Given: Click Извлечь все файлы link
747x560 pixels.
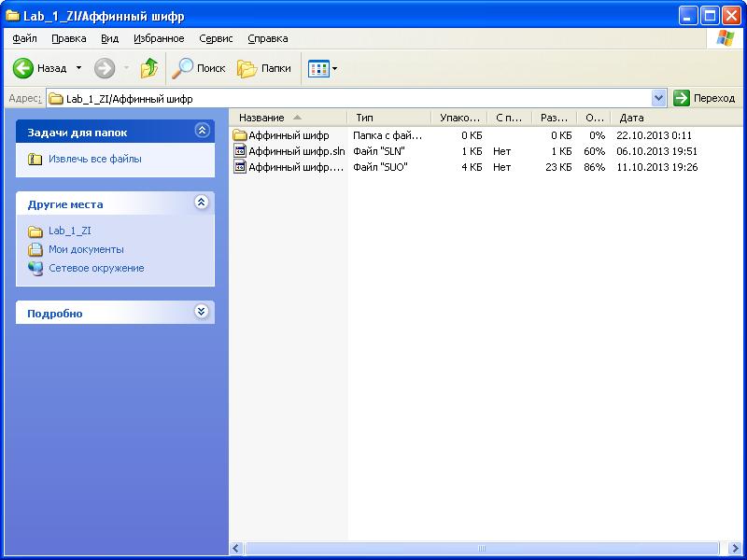Looking at the screenshot, I should 94,160.
